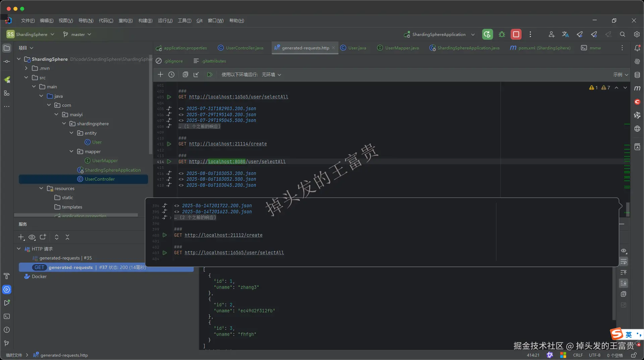Viewport: 644px width, 360px height.
Task: Open the Git menu
Action: [x=200, y=20]
